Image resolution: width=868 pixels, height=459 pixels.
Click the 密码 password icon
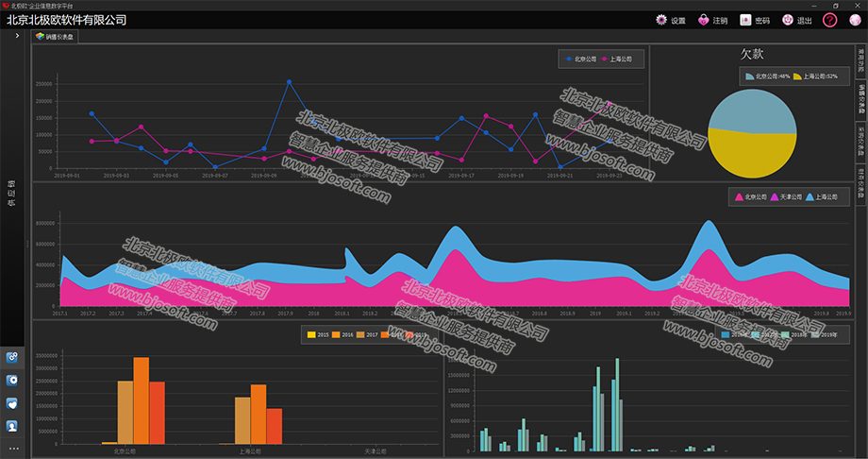click(745, 20)
